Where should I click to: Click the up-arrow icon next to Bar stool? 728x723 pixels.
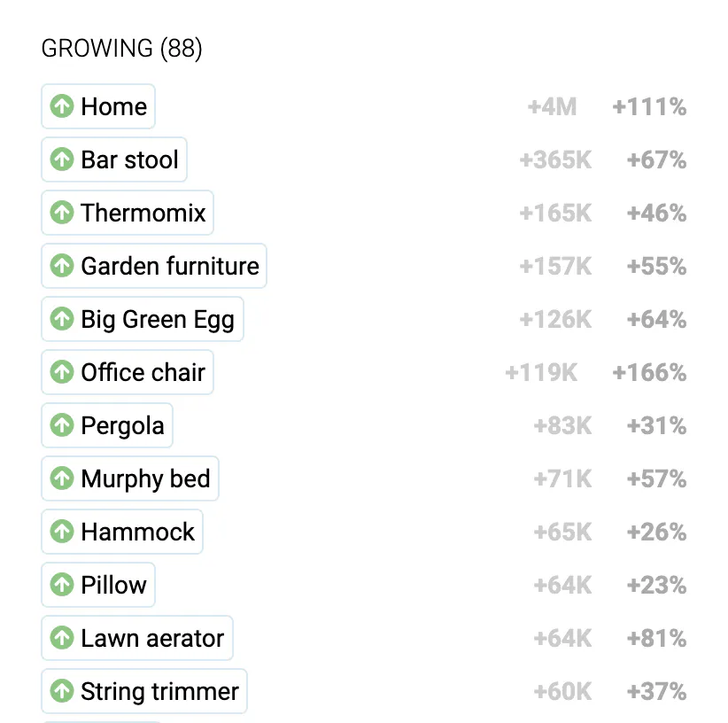coord(62,159)
